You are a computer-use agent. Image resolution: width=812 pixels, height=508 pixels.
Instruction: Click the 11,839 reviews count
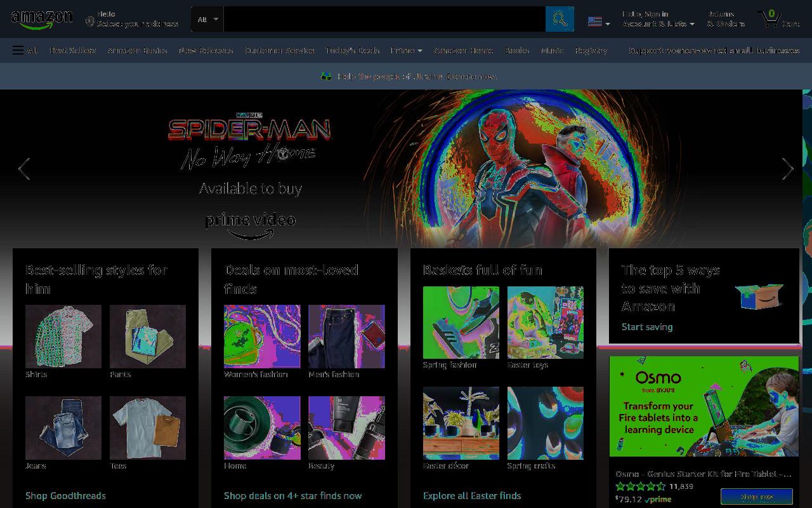[x=681, y=486]
